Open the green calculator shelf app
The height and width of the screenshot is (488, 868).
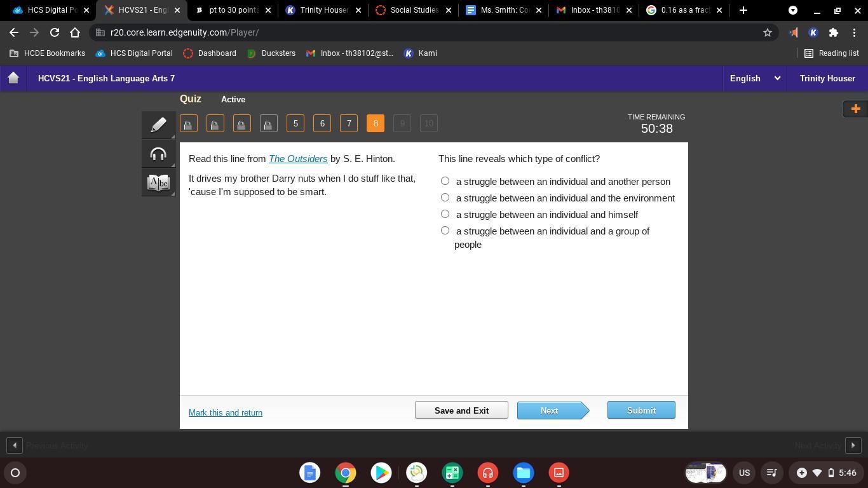point(452,473)
